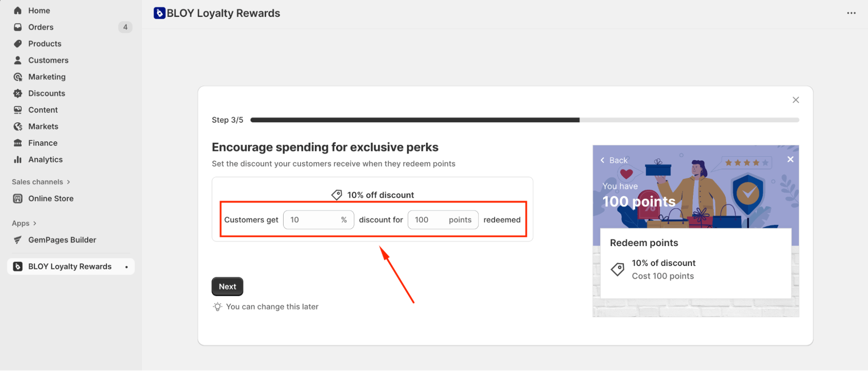Click the discount percentage input field
Viewport: 868px width, 371px height.
point(313,220)
